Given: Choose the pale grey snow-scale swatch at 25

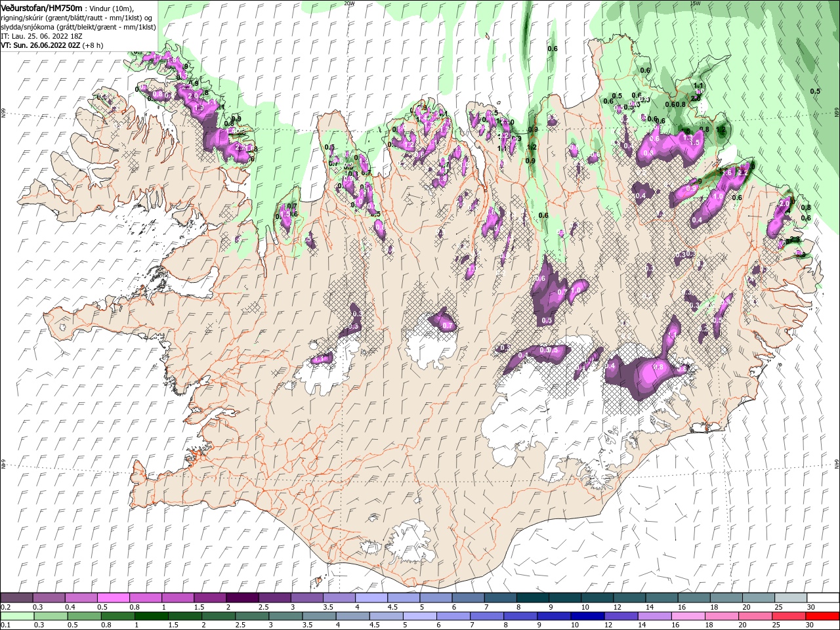Looking at the screenshot, I should (790, 598).
